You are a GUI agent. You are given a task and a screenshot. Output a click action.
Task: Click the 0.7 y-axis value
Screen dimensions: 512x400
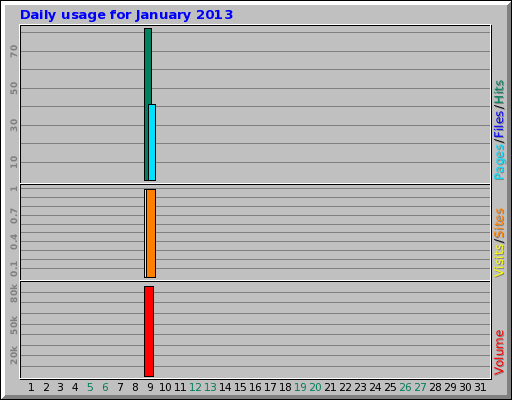click(14, 216)
